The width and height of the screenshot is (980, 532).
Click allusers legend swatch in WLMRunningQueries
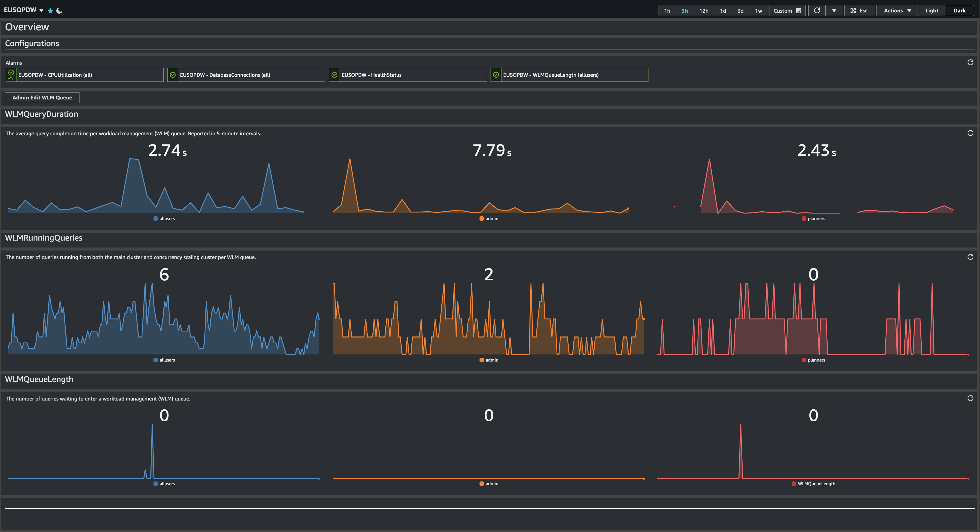pos(156,360)
